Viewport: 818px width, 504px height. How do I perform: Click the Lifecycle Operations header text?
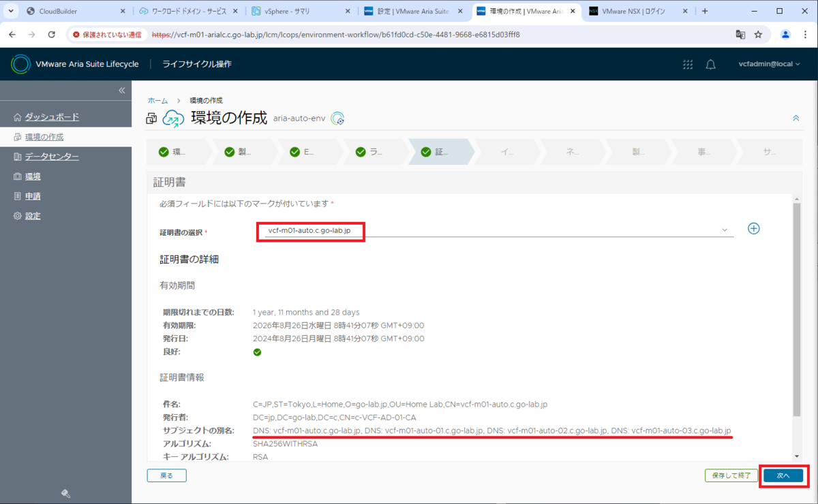(x=196, y=64)
